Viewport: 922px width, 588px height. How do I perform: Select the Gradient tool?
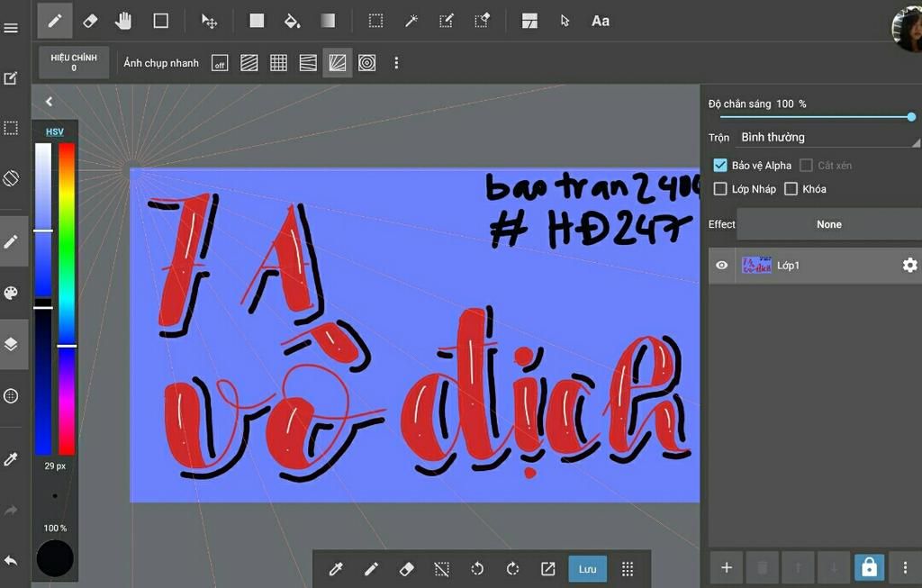(328, 22)
